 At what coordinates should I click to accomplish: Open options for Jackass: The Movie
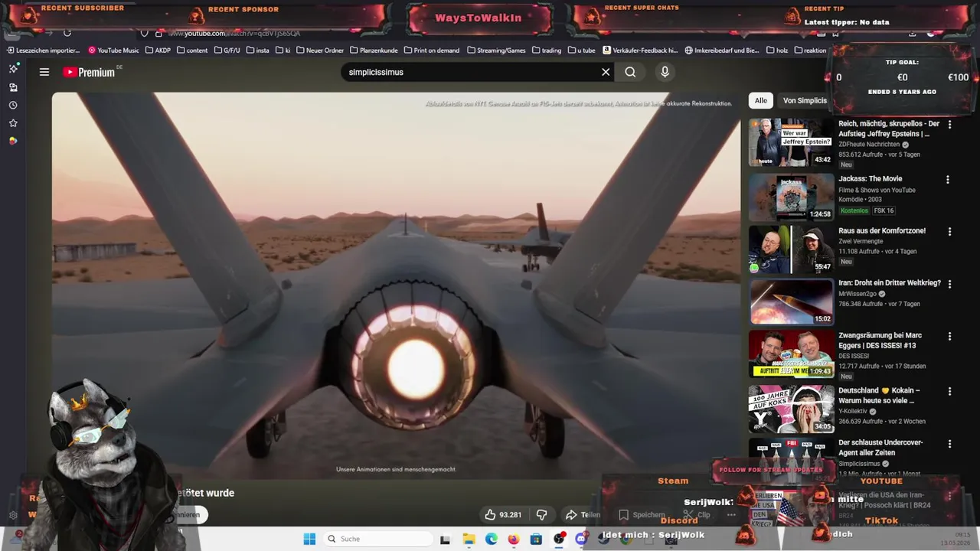(x=948, y=180)
